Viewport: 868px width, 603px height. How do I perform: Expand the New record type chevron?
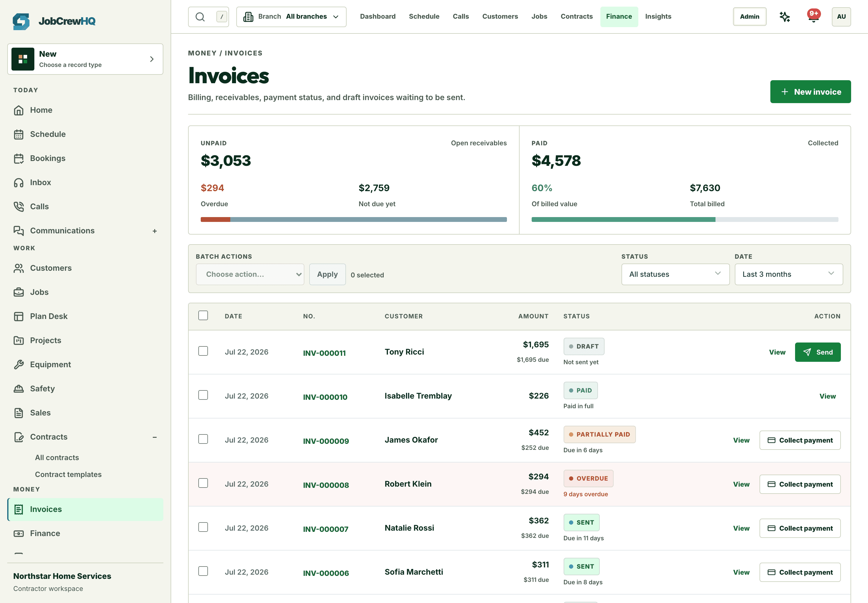[x=152, y=59]
